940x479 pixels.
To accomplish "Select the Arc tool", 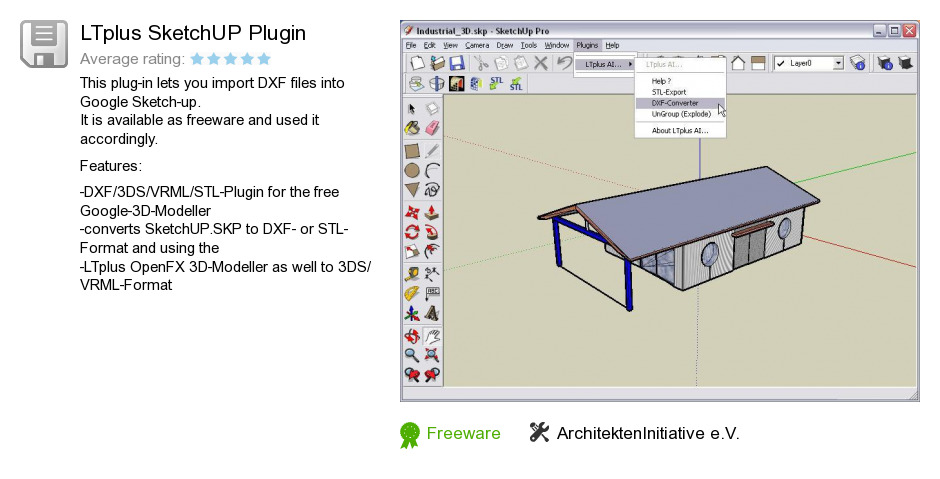I will pyautogui.click(x=432, y=171).
